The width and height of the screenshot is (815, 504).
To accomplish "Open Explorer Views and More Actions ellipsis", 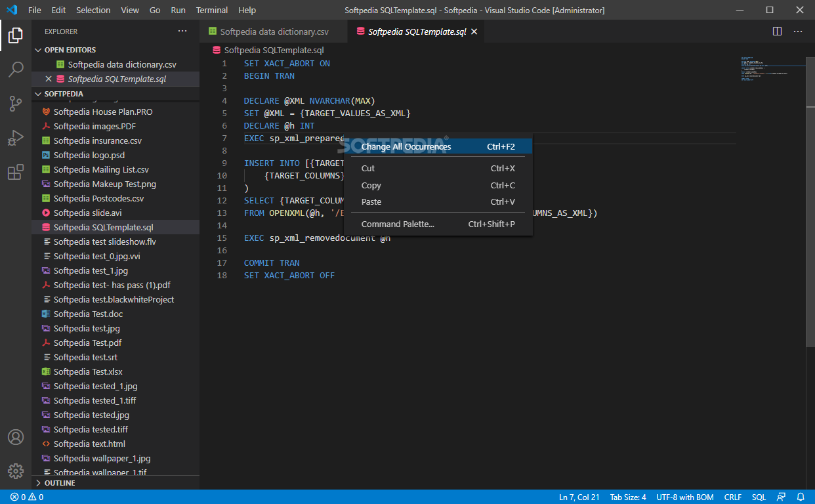I will point(182,31).
